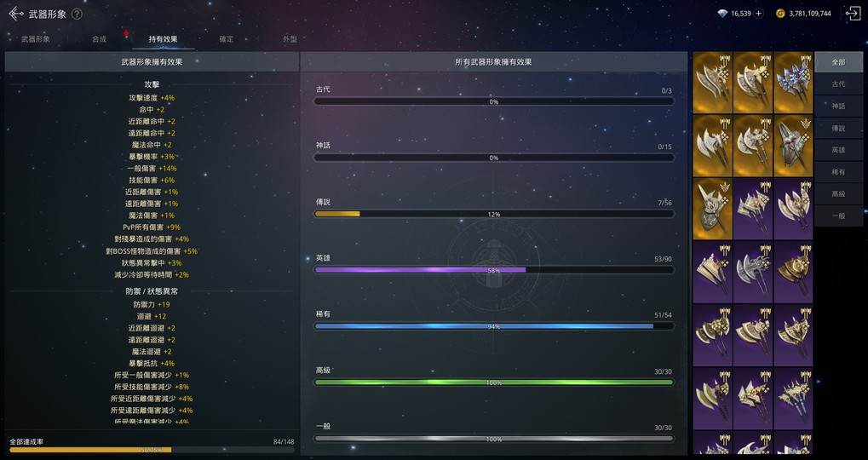Click the diamond currency icon
This screenshot has width=868, height=460.
[x=722, y=14]
